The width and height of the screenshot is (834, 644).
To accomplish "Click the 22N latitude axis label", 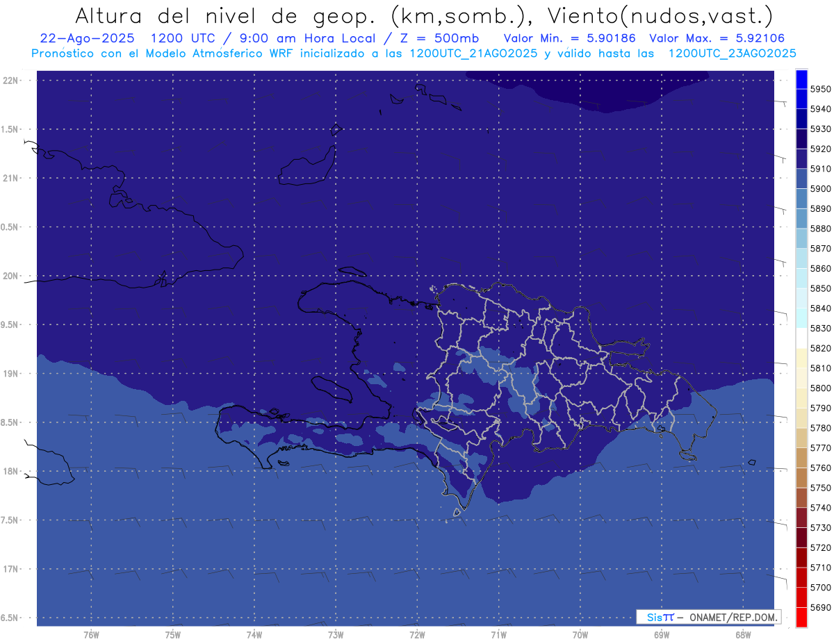I will [x=12, y=80].
